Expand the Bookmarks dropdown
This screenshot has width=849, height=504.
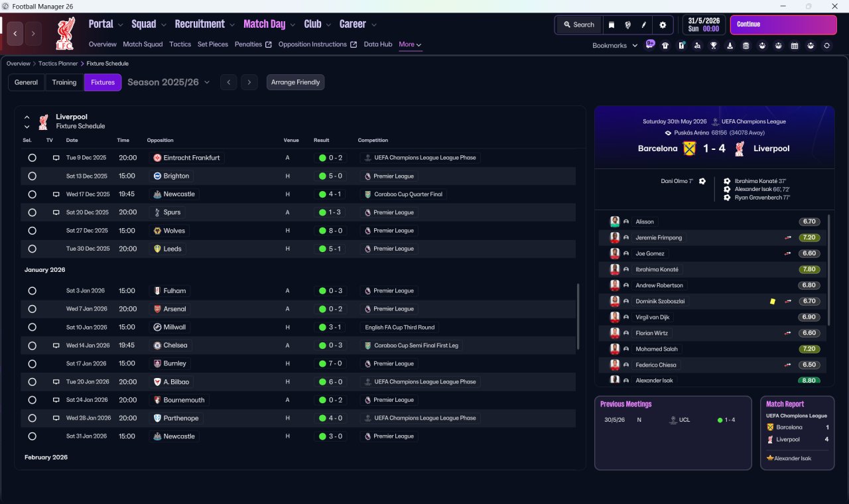[615, 46]
